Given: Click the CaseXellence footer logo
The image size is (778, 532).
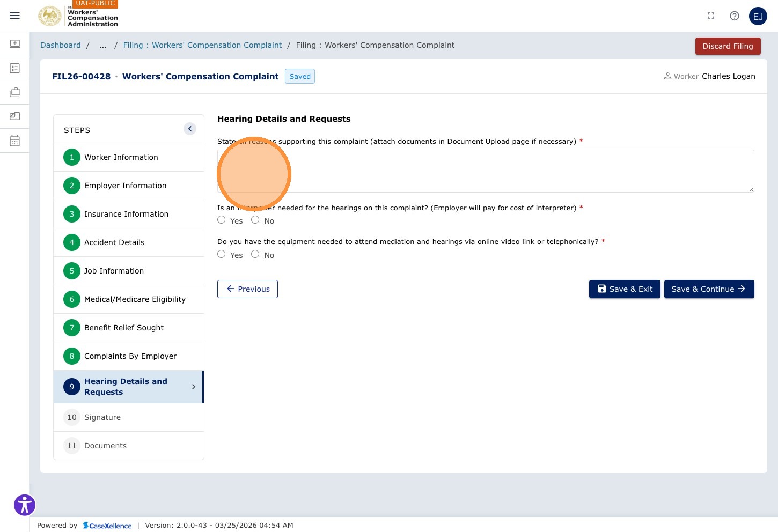Looking at the screenshot, I should pyautogui.click(x=107, y=526).
